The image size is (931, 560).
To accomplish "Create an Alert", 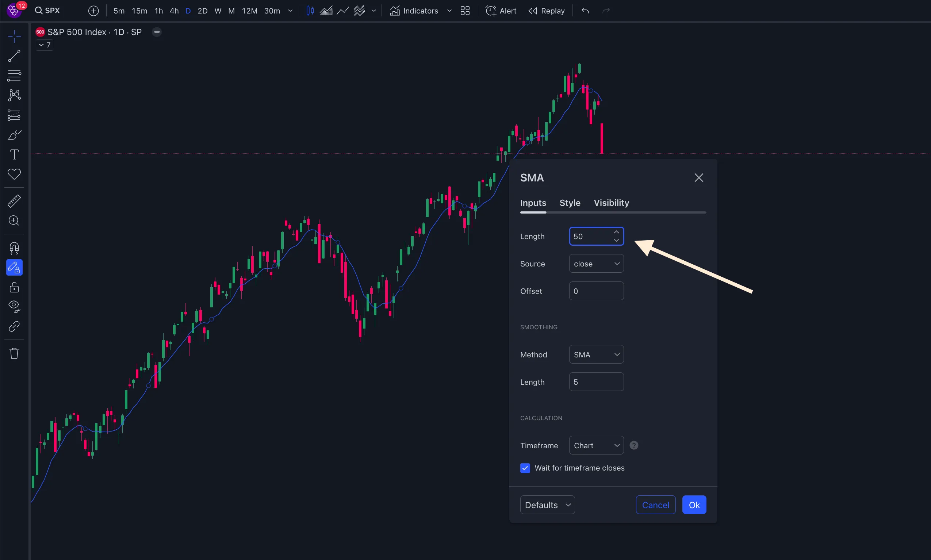I will click(501, 11).
